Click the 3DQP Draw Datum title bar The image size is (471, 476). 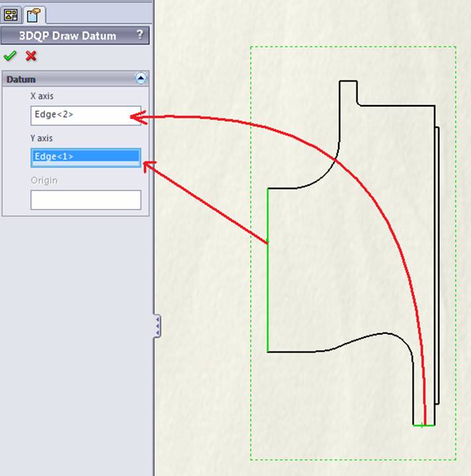pyautogui.click(x=66, y=36)
